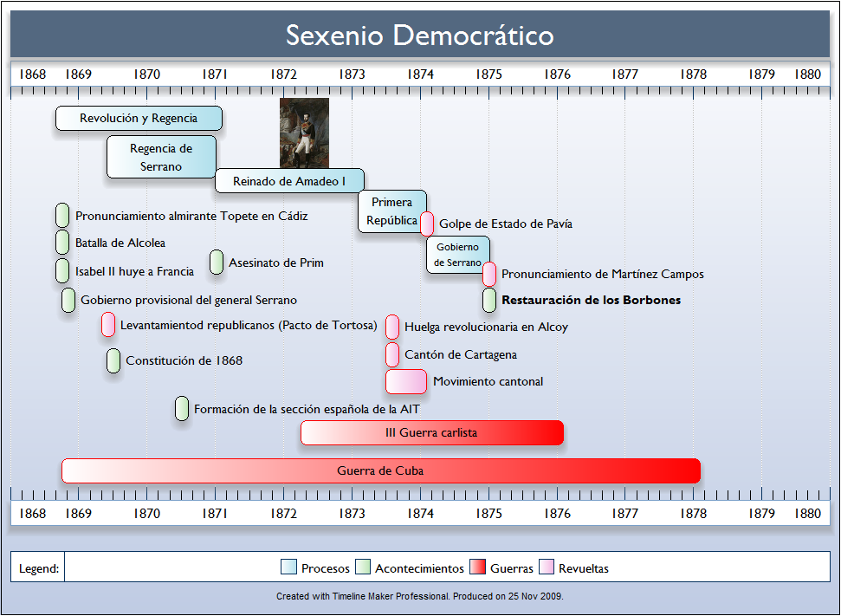841x616 pixels.
Task: Click the Constitución de 1868 event marker
Action: pos(113,360)
